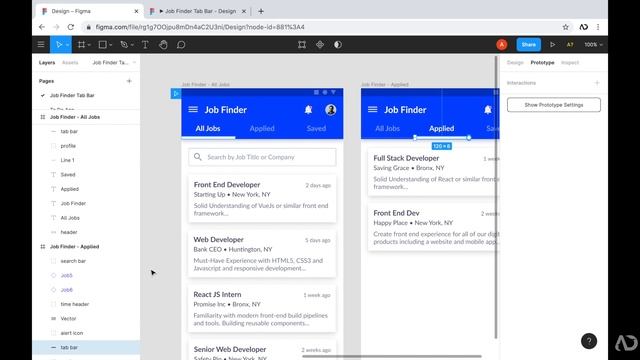Open the 100% zoom dropdown

point(593,44)
